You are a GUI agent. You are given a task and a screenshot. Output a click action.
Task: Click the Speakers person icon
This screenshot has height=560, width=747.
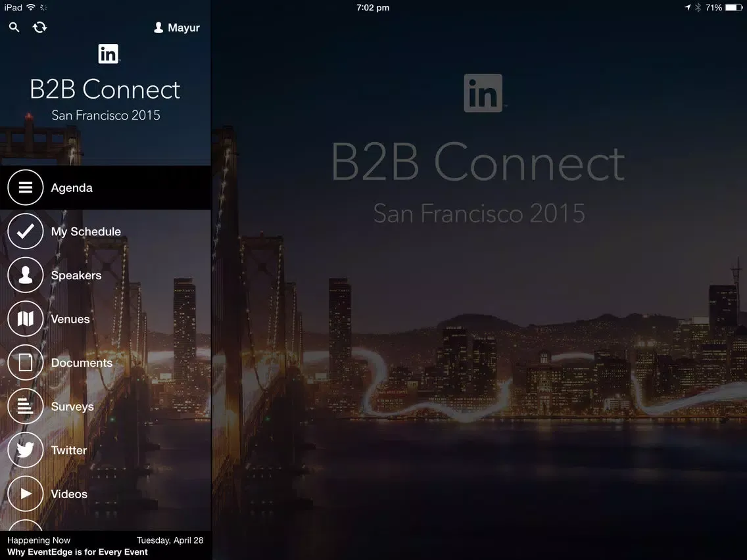[25, 275]
